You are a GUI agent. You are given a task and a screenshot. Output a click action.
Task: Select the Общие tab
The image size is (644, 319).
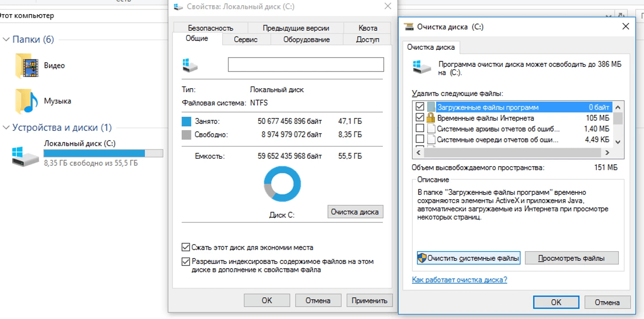(197, 38)
